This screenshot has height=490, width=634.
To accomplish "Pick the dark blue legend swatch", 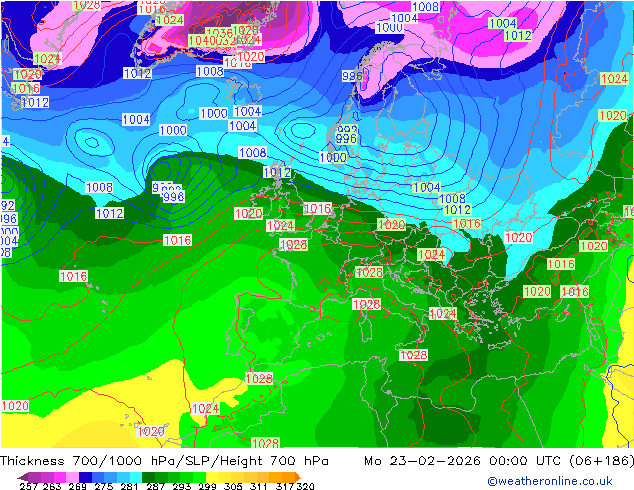I will 85,477.
